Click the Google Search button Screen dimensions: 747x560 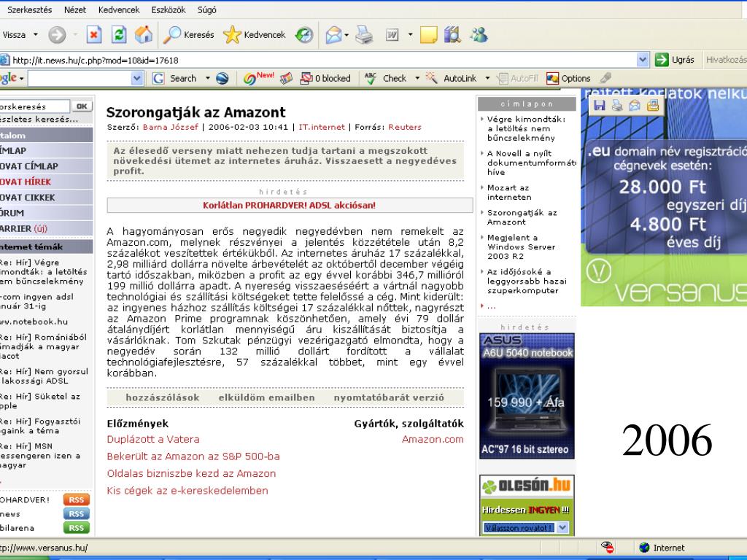pyautogui.click(x=174, y=78)
